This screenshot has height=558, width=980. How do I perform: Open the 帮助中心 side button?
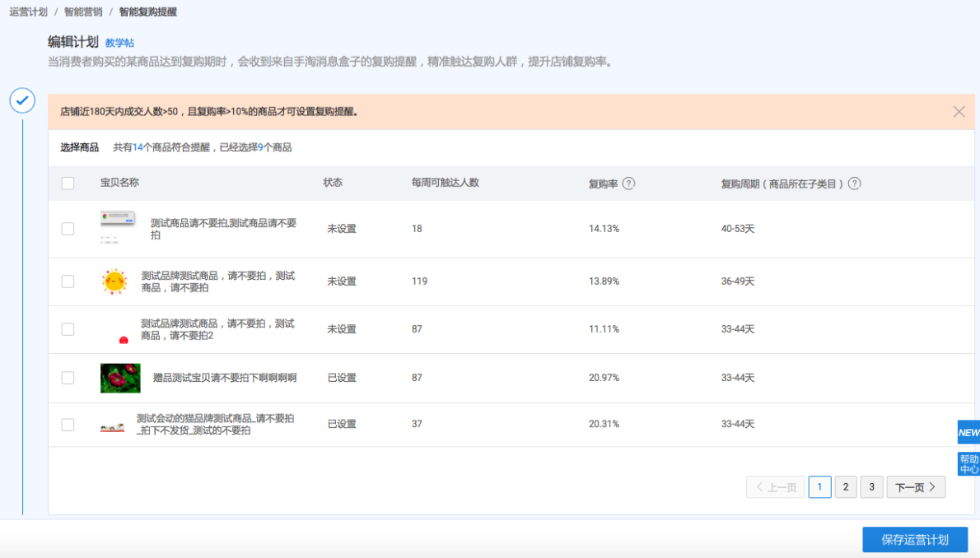pyautogui.click(x=968, y=464)
